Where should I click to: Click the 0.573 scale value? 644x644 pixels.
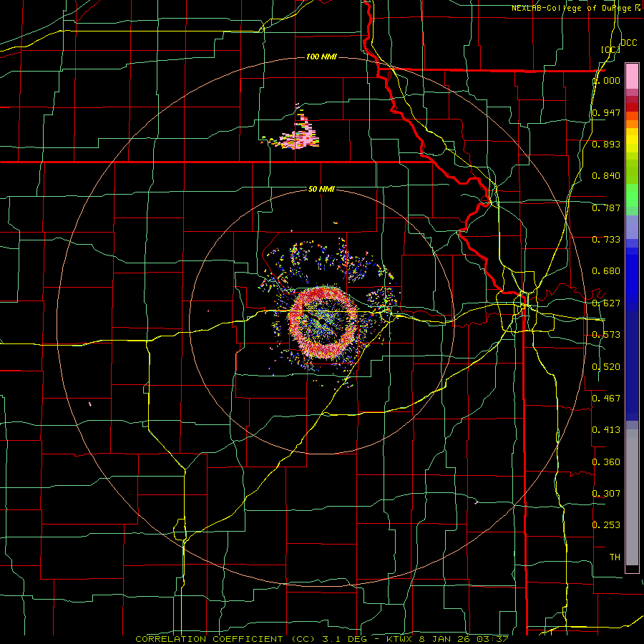pyautogui.click(x=606, y=335)
